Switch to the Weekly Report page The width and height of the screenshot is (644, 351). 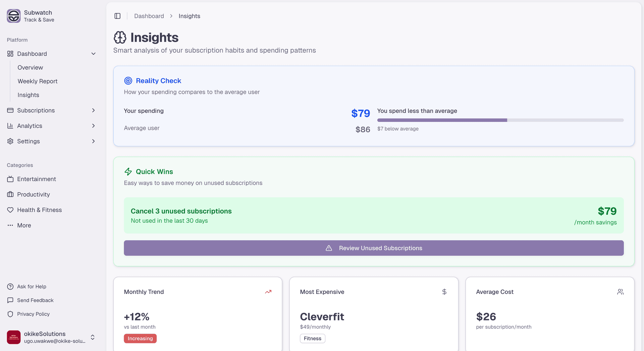pyautogui.click(x=37, y=81)
